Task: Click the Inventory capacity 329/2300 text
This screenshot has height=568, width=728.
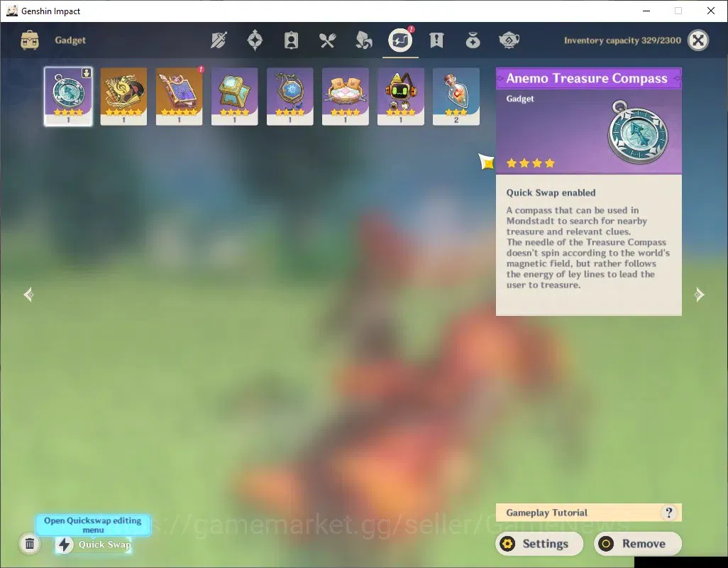Action: 622,40
